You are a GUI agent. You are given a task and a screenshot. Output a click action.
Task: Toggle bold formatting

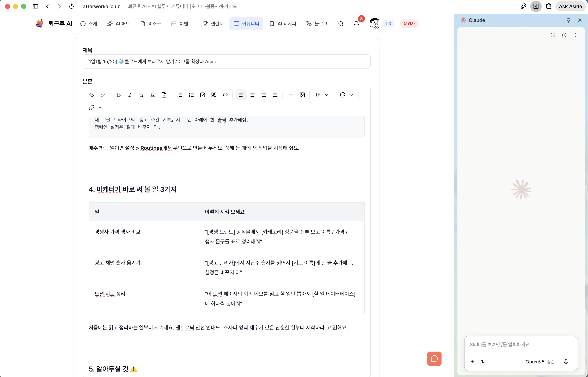pos(119,95)
